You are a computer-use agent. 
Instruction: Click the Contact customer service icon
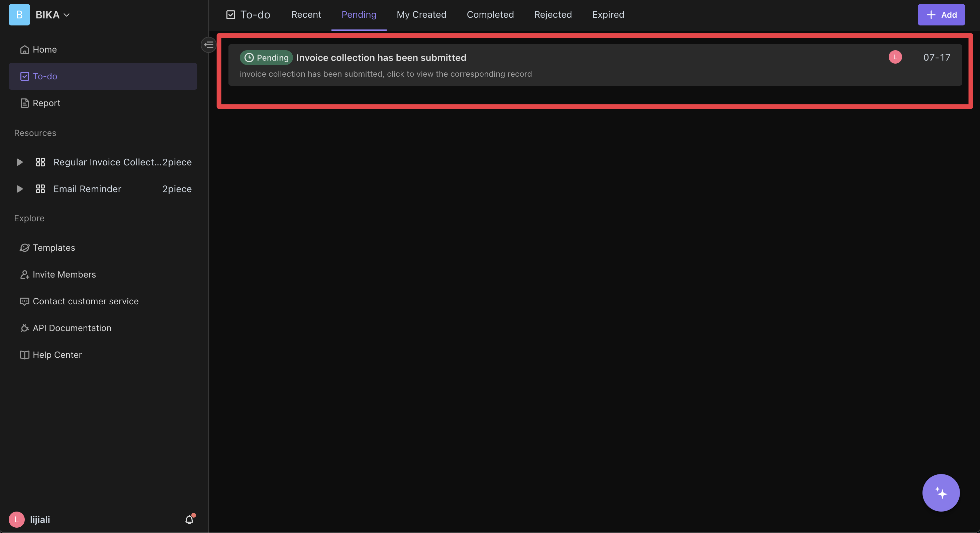click(24, 301)
